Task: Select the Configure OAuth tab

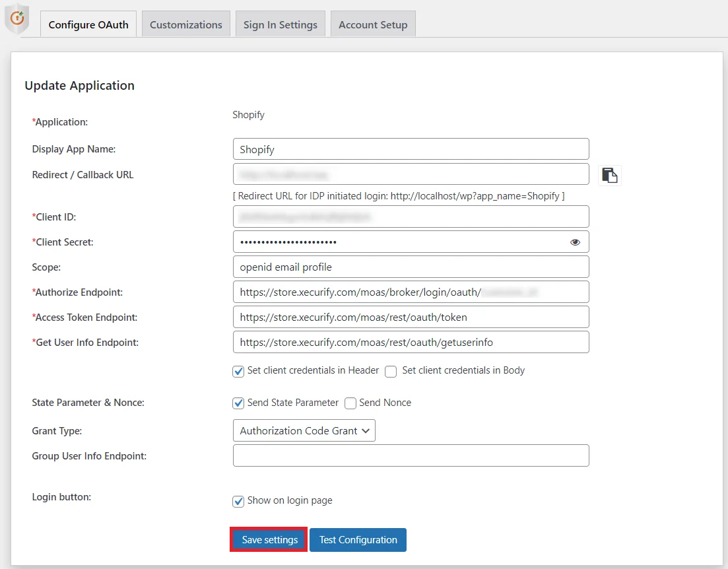Action: 88,24
